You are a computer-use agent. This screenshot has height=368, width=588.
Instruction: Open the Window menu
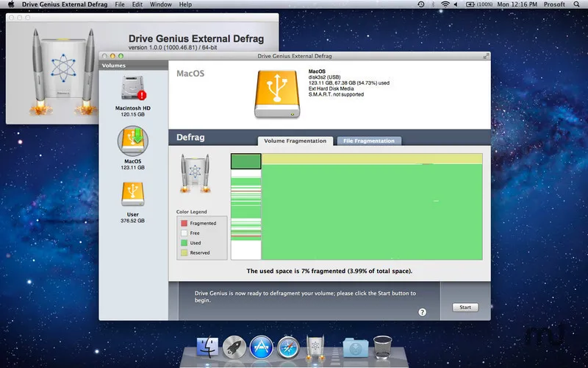pos(160,4)
